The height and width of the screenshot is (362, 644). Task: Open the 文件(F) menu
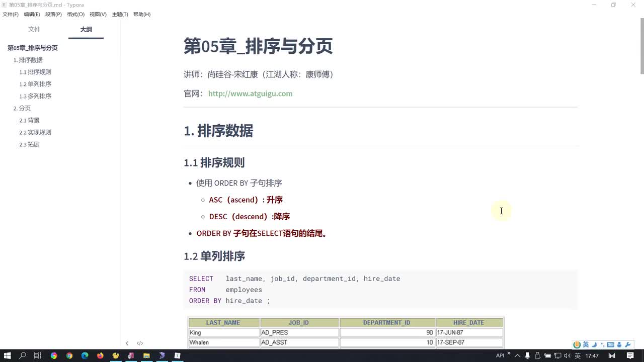(x=11, y=15)
